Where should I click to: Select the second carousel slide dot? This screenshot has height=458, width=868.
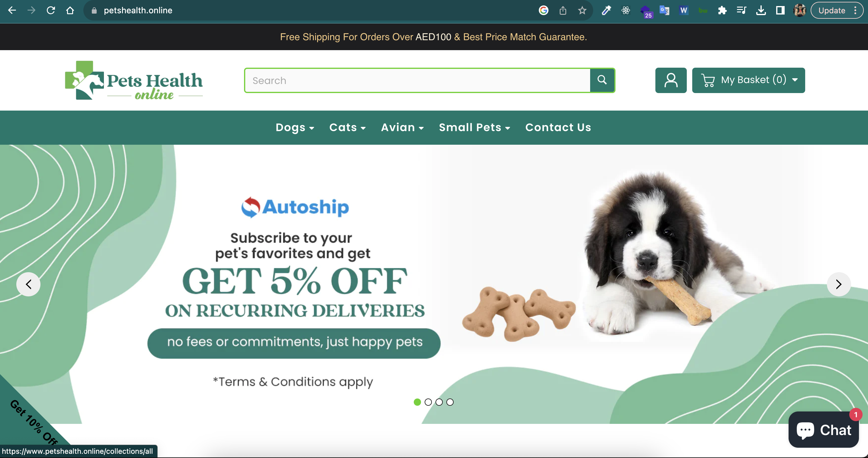pyautogui.click(x=428, y=402)
